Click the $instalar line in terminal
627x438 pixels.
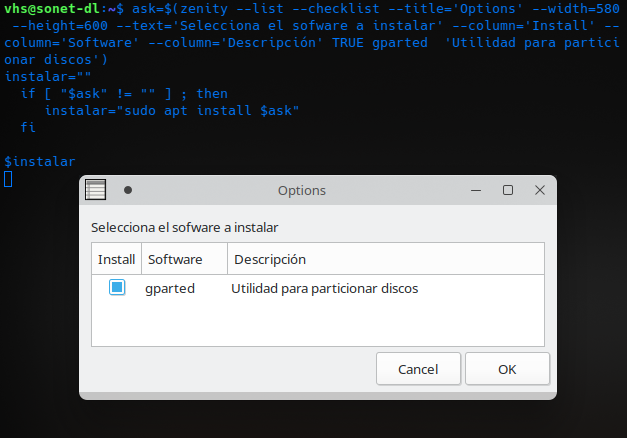click(x=40, y=161)
